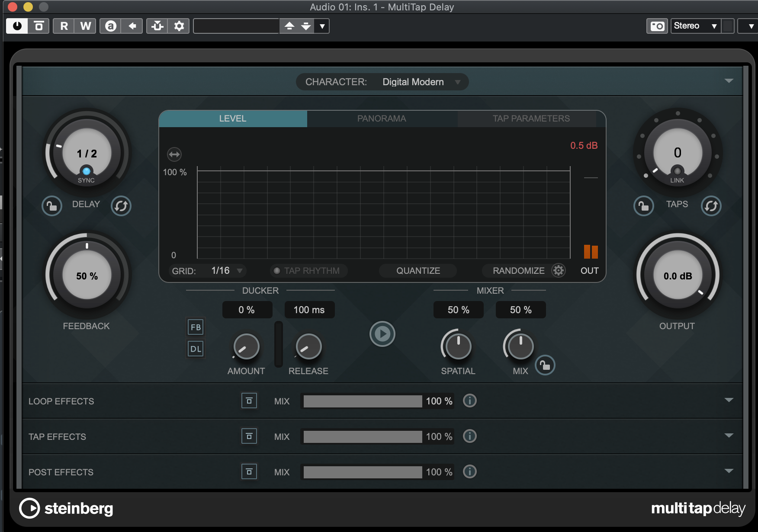Click the release 100 ms field
The image size is (758, 532).
click(x=309, y=310)
